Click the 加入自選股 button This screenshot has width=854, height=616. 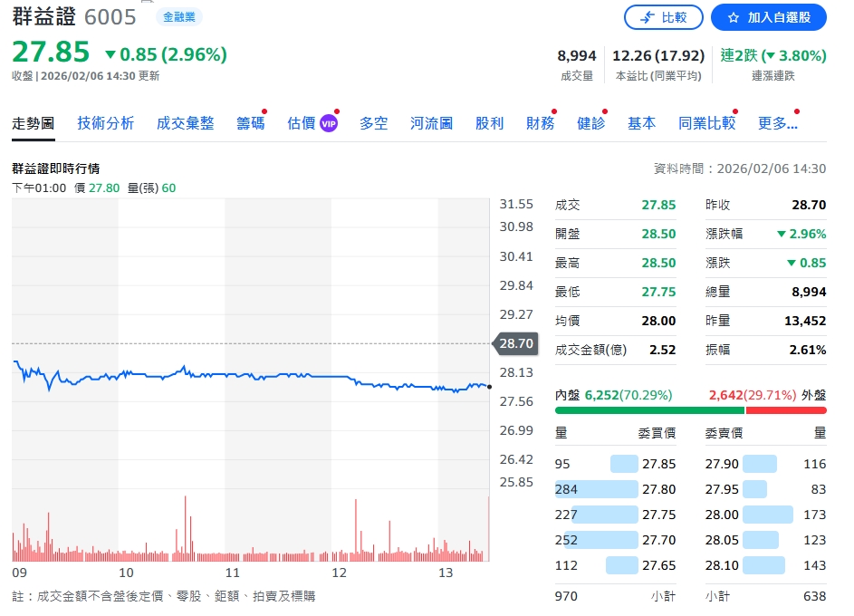point(769,17)
